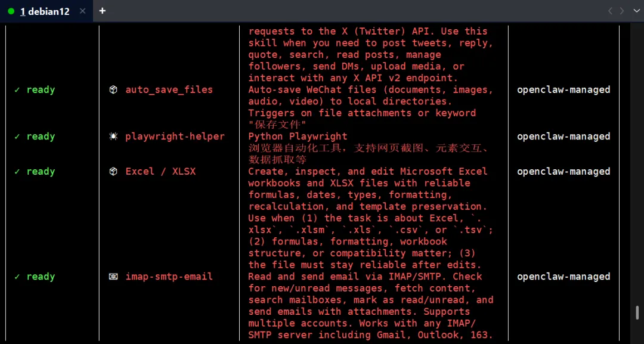Click the checkmark in the imap-smtp-email row
The image size is (644, 344).
[x=17, y=277]
